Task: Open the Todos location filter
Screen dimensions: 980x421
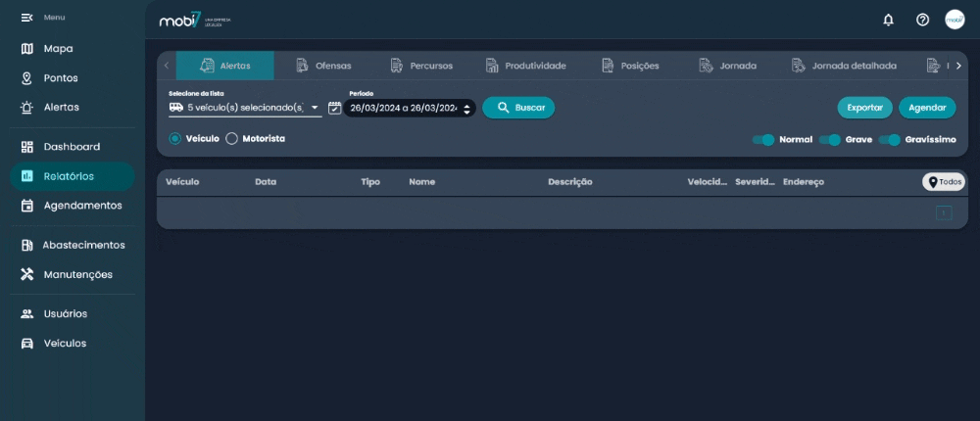Action: 944,182
